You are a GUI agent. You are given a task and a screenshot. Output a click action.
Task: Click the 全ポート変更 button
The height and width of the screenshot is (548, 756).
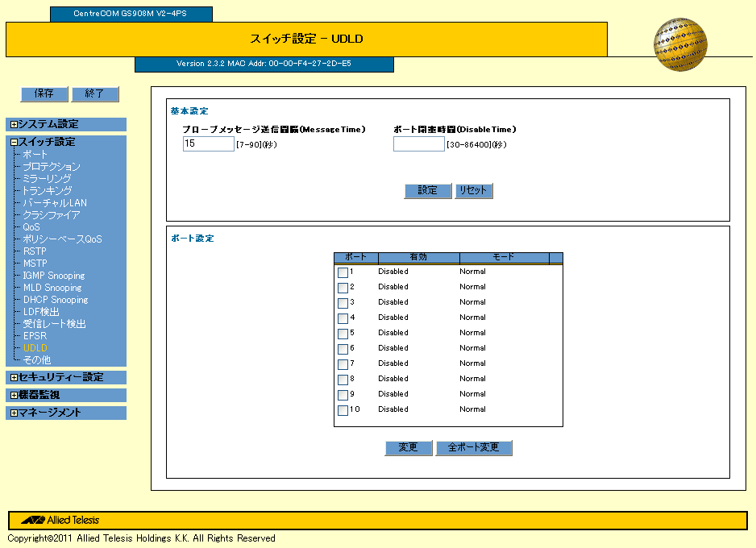473,448
